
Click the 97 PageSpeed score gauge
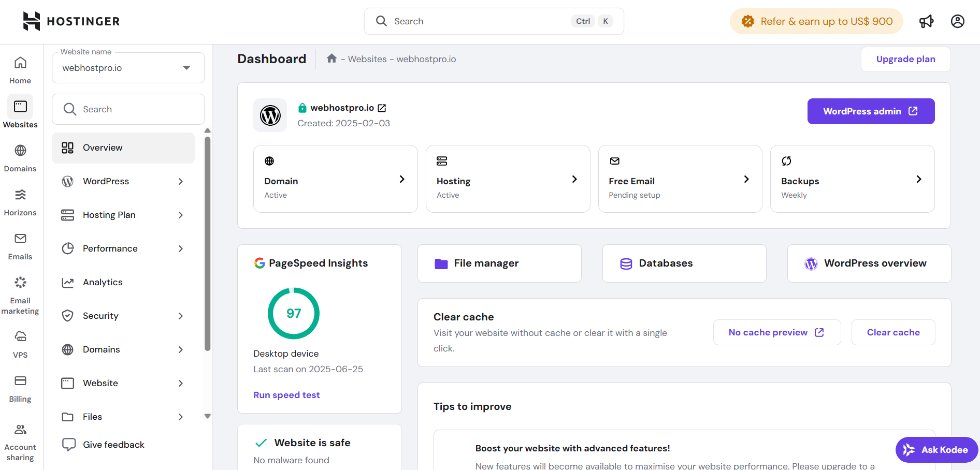pos(294,313)
